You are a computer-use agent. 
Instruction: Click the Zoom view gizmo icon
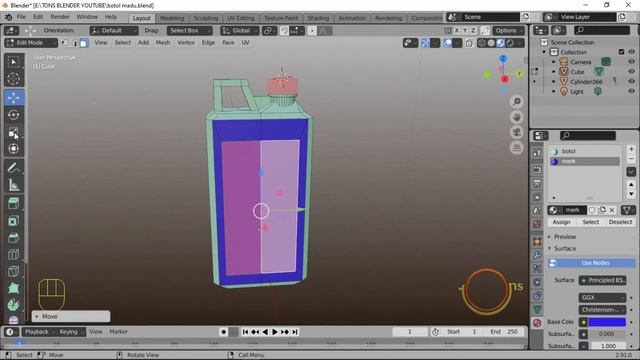[517, 101]
